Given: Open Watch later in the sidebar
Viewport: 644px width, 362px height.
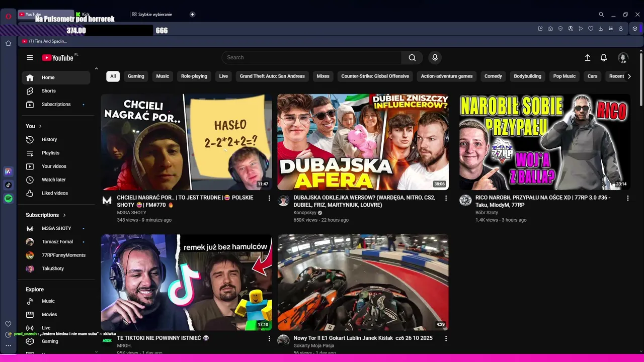Looking at the screenshot, I should (x=56, y=180).
